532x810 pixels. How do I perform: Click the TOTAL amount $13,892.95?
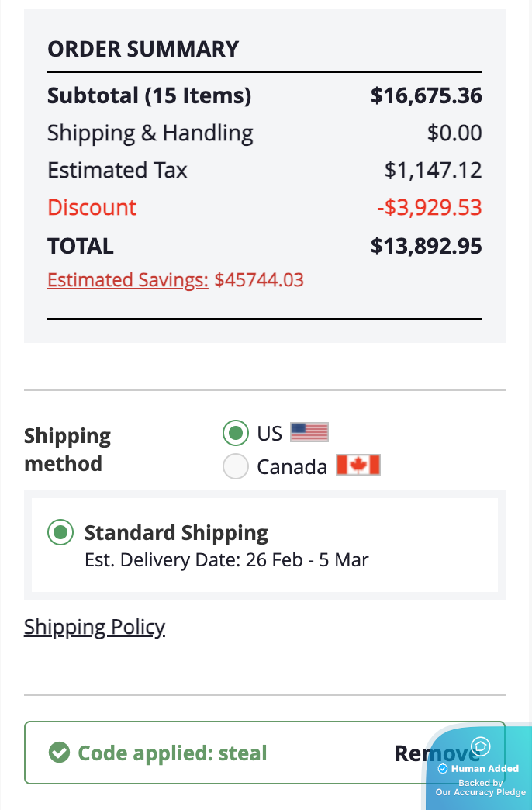click(x=426, y=246)
